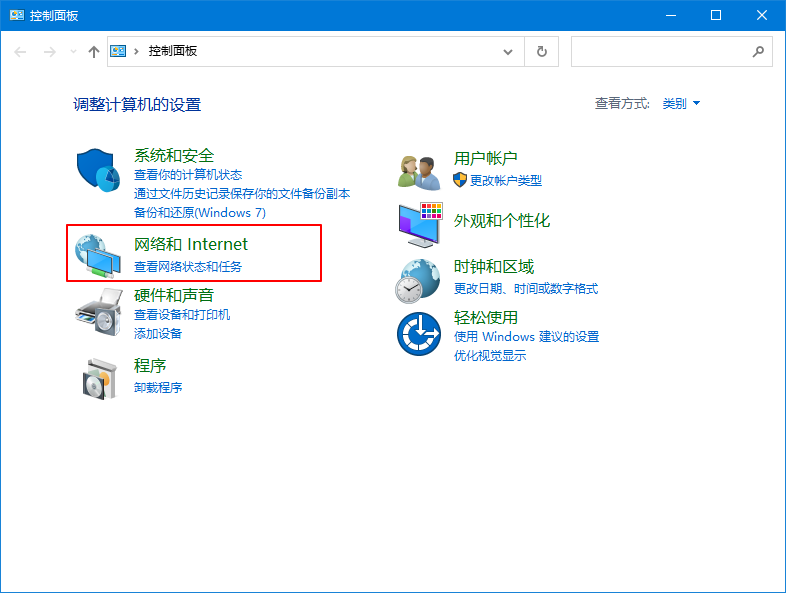Click the 网络和 Internet globe icon
The width and height of the screenshot is (786, 593).
[x=98, y=255]
